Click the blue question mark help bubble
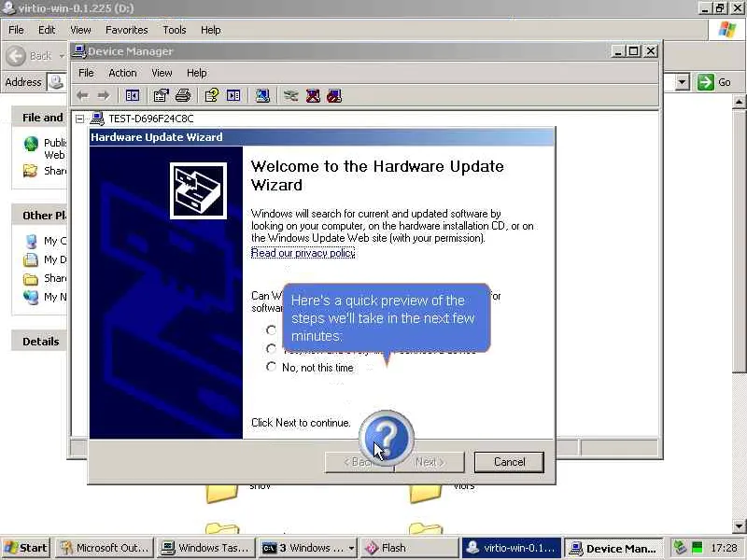The image size is (747, 560). (387, 438)
